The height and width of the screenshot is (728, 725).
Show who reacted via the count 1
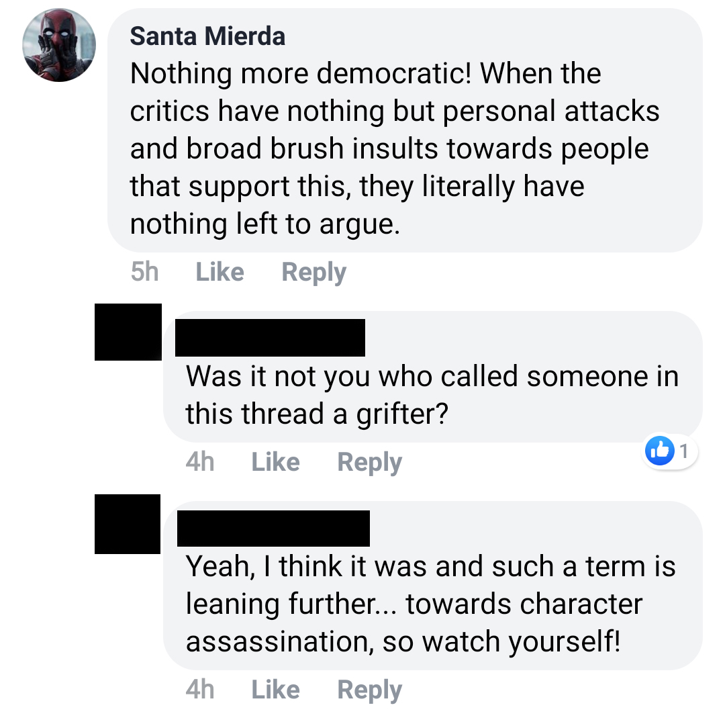tap(683, 451)
